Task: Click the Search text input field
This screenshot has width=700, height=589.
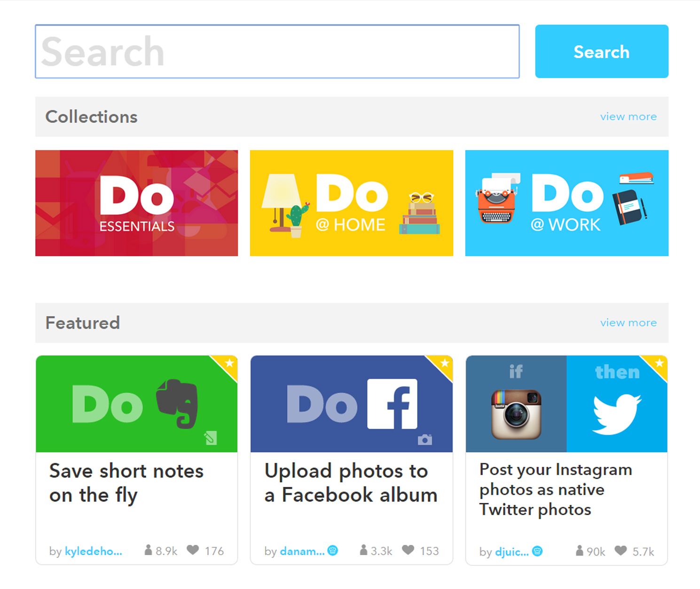Action: (x=277, y=51)
